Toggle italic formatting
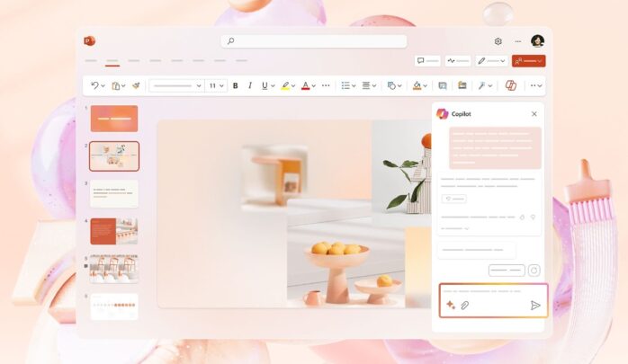This screenshot has height=364, width=628. coord(249,85)
